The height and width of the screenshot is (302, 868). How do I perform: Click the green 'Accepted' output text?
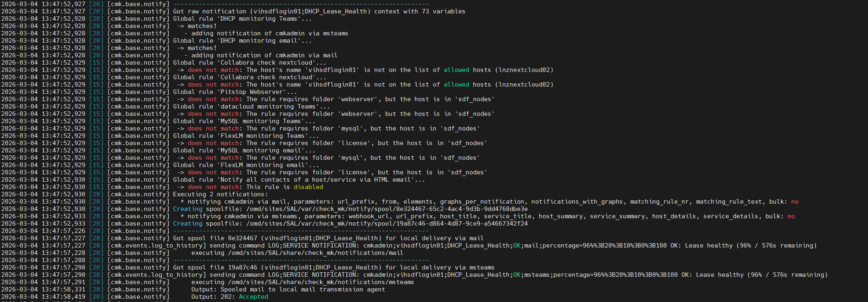(x=253, y=297)
